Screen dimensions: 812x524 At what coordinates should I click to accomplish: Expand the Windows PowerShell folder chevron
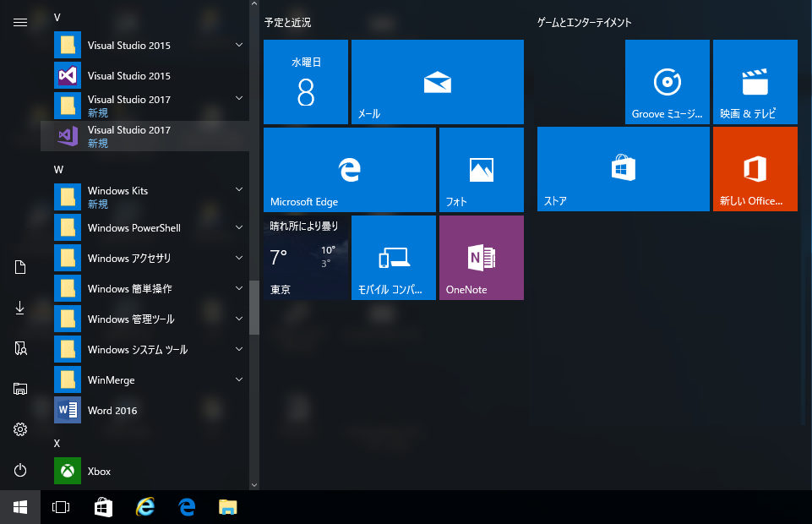coord(239,227)
